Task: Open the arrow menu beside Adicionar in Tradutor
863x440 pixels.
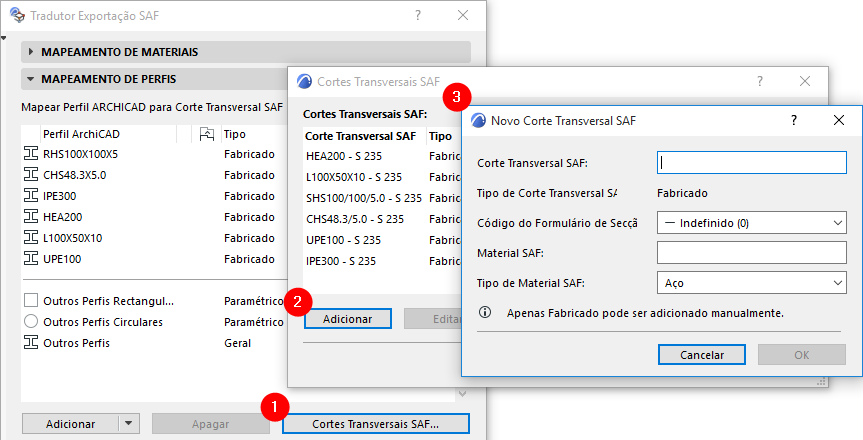Action: [x=129, y=423]
